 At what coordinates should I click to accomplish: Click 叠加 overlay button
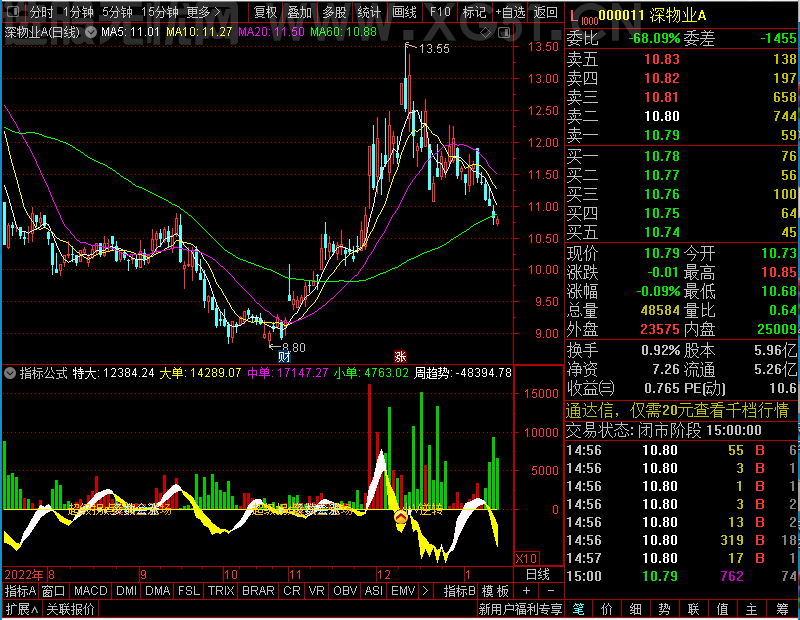[299, 12]
